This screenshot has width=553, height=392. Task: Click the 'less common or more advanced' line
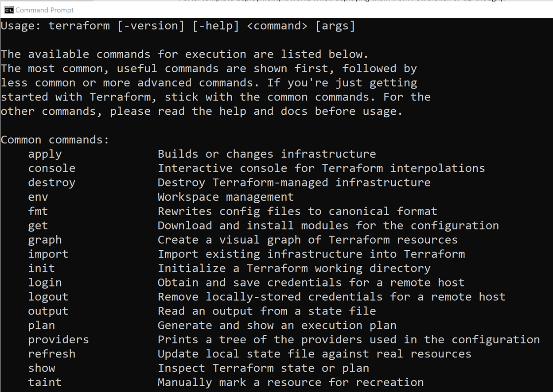tap(209, 83)
